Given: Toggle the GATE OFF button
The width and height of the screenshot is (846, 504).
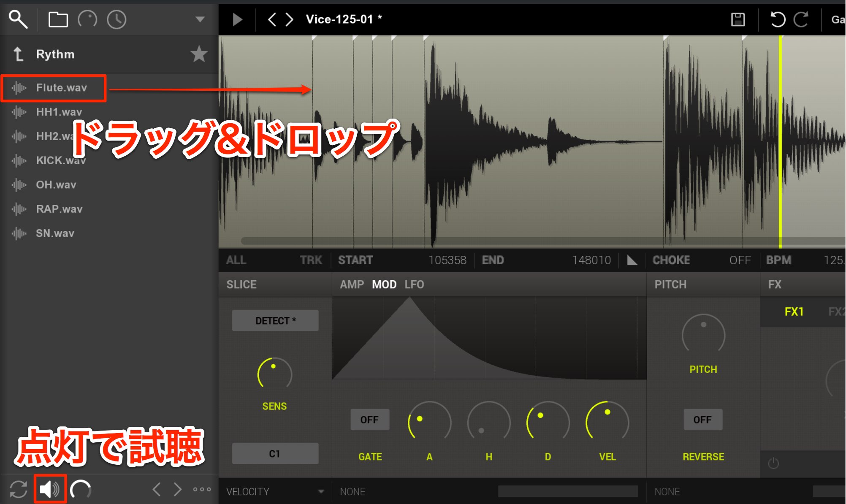Looking at the screenshot, I should (370, 420).
